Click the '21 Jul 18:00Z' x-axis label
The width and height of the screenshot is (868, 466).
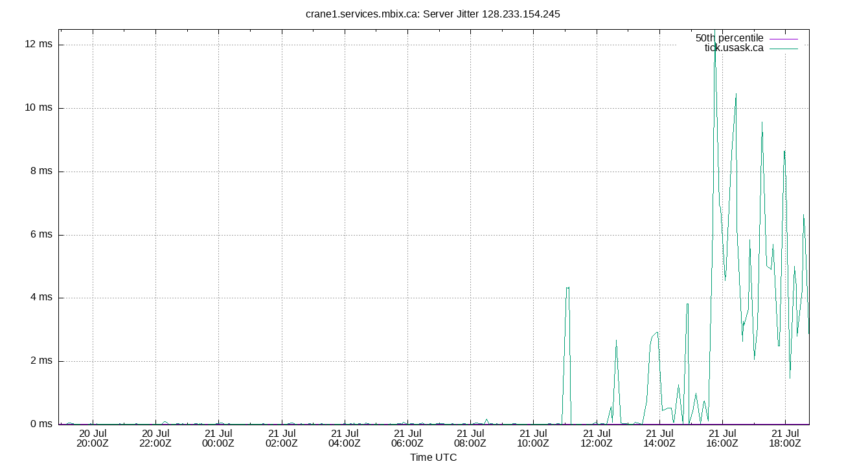[x=785, y=438]
